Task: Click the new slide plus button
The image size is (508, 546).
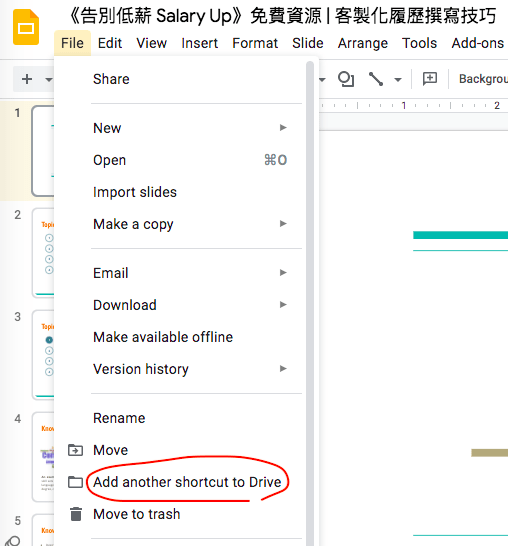Action: [x=27, y=79]
